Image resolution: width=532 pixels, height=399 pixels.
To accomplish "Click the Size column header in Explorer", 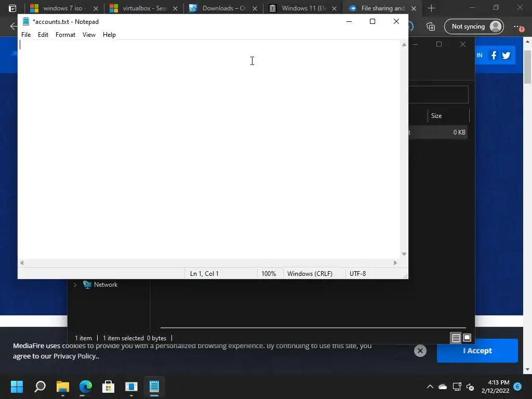I will (x=448, y=116).
